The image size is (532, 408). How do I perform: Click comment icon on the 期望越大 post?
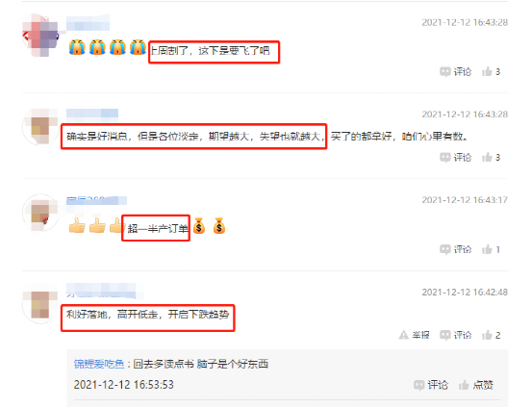click(445, 158)
